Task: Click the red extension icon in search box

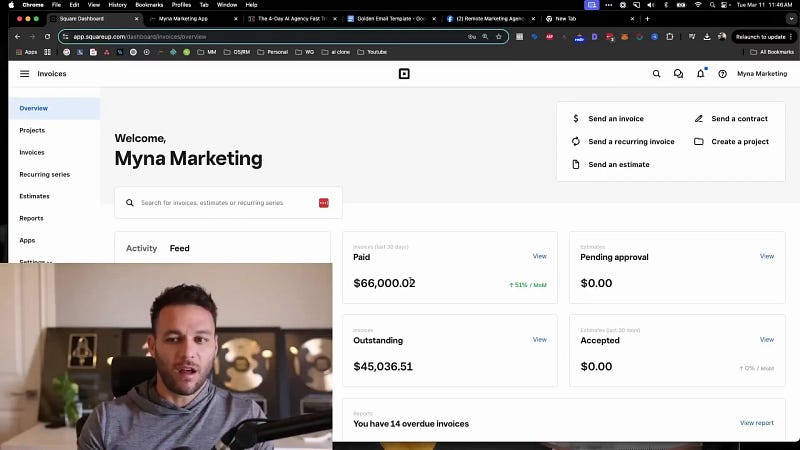Action: 324,203
